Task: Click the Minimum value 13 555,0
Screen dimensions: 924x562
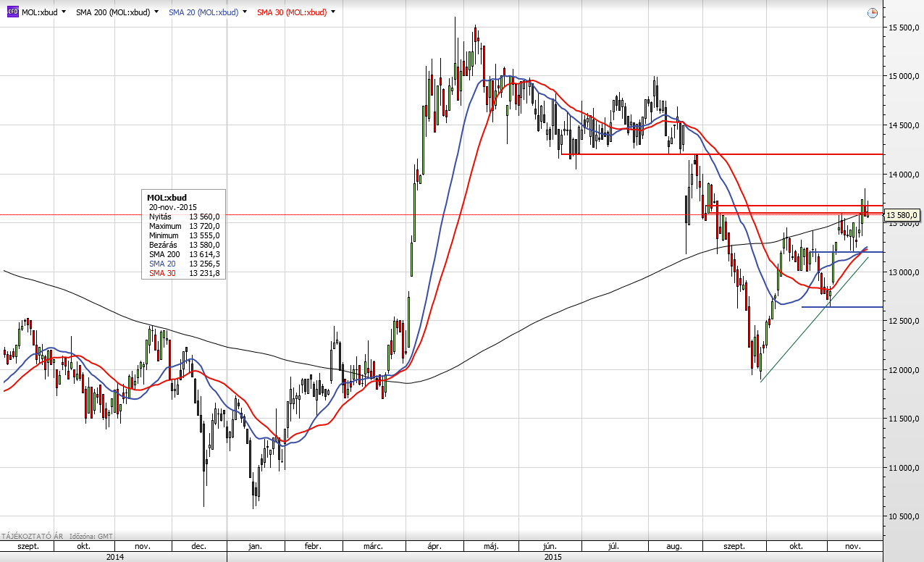Action: (205, 235)
